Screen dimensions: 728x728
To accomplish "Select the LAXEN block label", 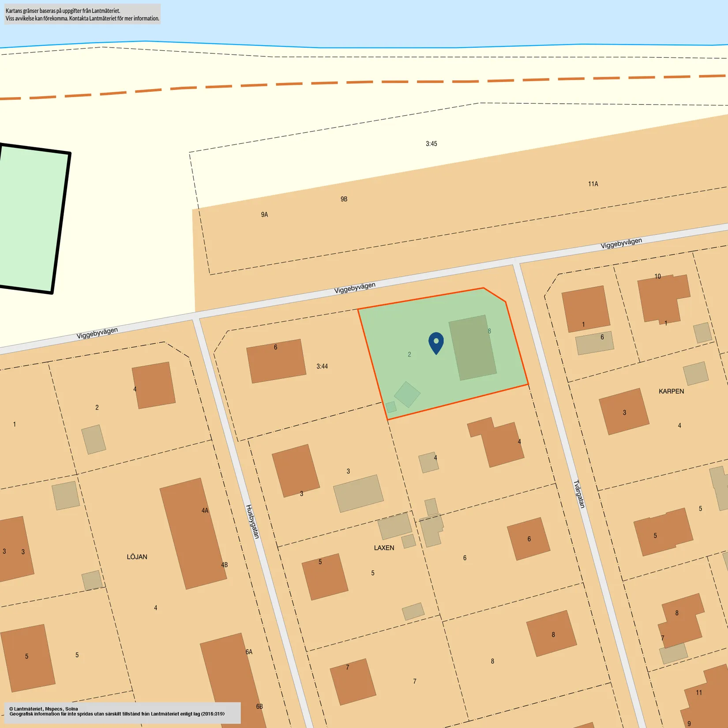I will [x=384, y=548].
